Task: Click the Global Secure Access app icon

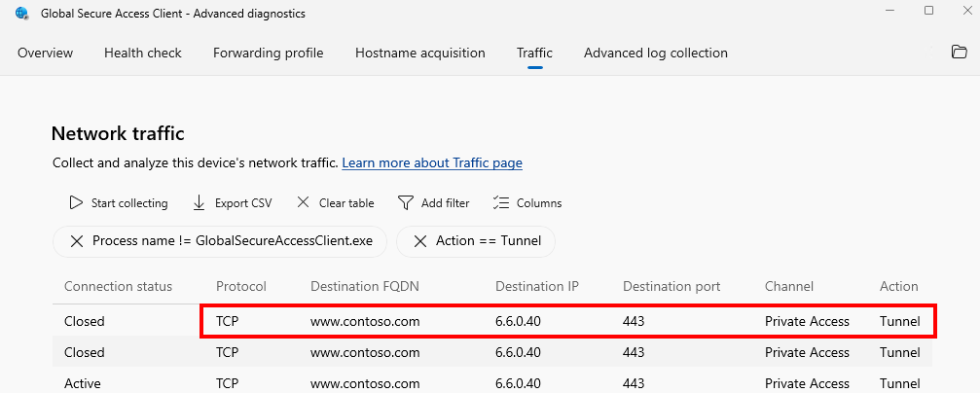Action: coord(21,13)
